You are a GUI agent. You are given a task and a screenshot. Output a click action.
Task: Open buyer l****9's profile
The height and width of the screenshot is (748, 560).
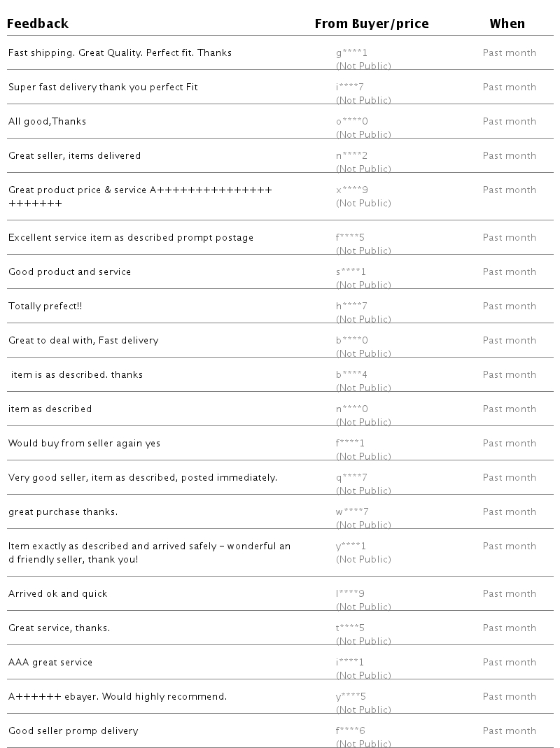click(x=350, y=593)
